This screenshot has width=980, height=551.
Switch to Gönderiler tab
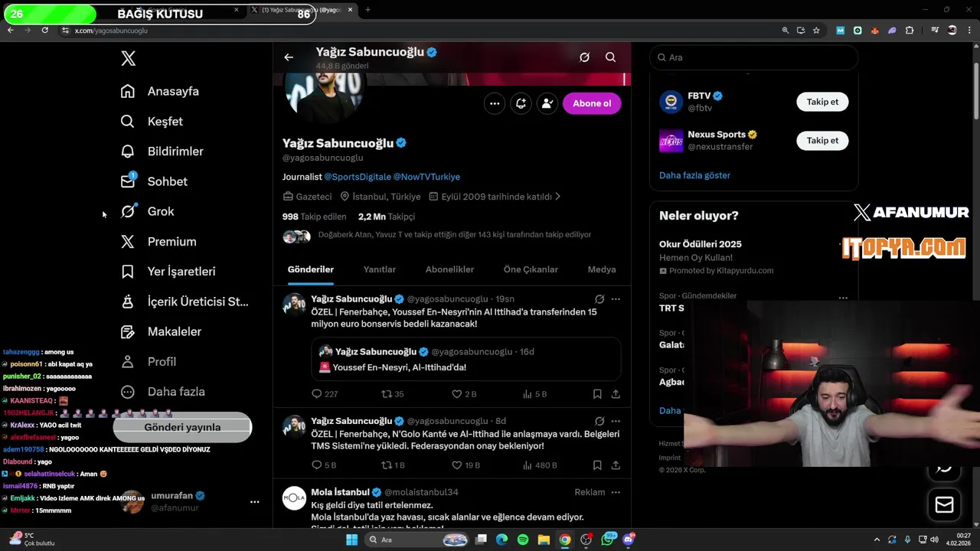point(311,269)
